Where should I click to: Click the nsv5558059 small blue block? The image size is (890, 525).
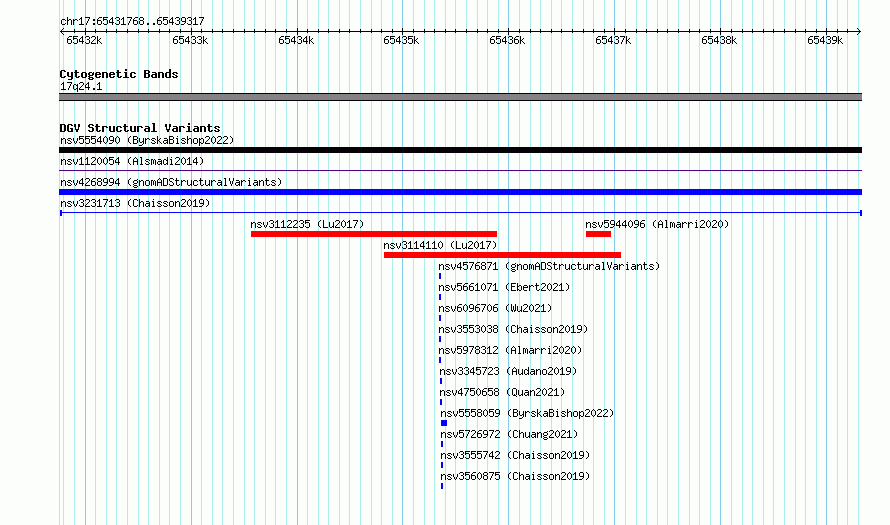pyautogui.click(x=444, y=423)
